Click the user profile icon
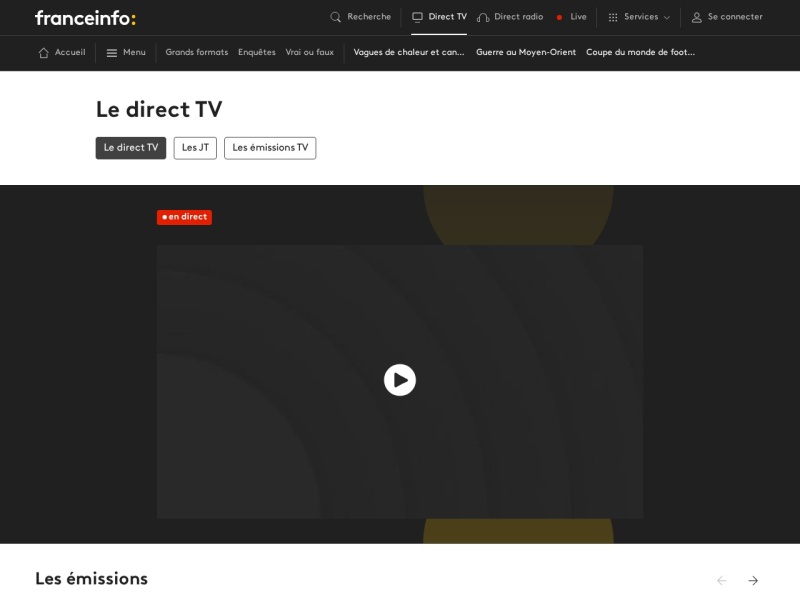800x600 pixels. coord(696,17)
